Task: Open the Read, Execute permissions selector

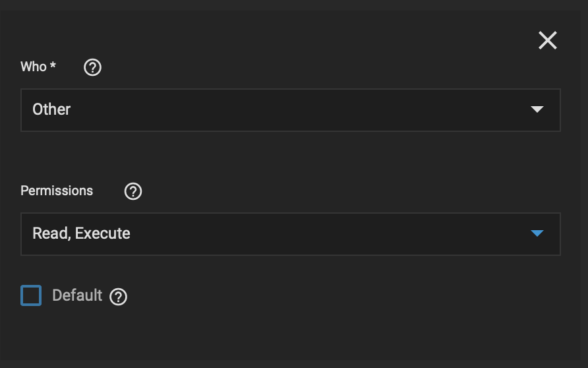Action: pyautogui.click(x=291, y=234)
